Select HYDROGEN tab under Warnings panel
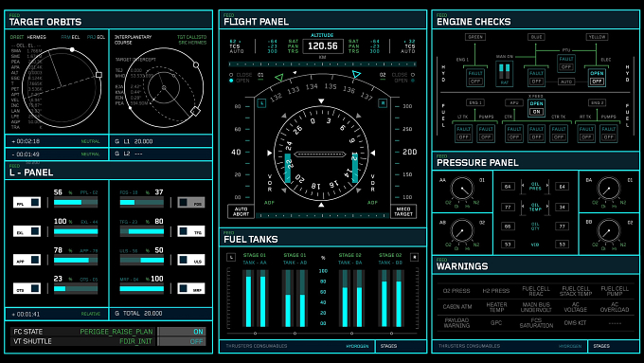The height and width of the screenshot is (363, 644). point(570,346)
